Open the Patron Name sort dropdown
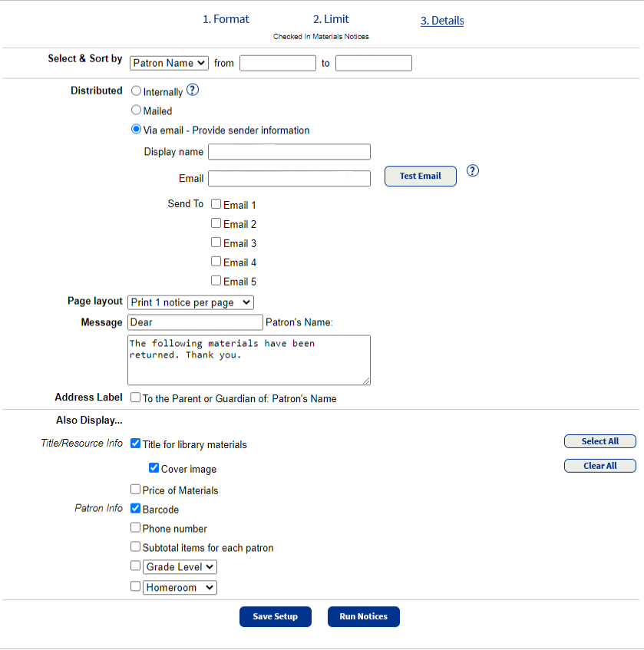 click(169, 63)
